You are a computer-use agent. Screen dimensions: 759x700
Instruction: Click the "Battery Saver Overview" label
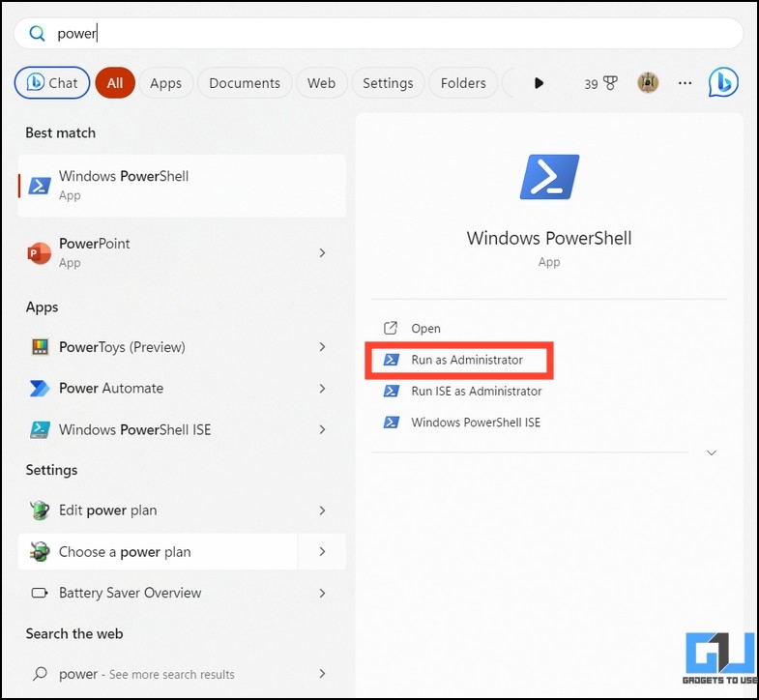pos(131,593)
